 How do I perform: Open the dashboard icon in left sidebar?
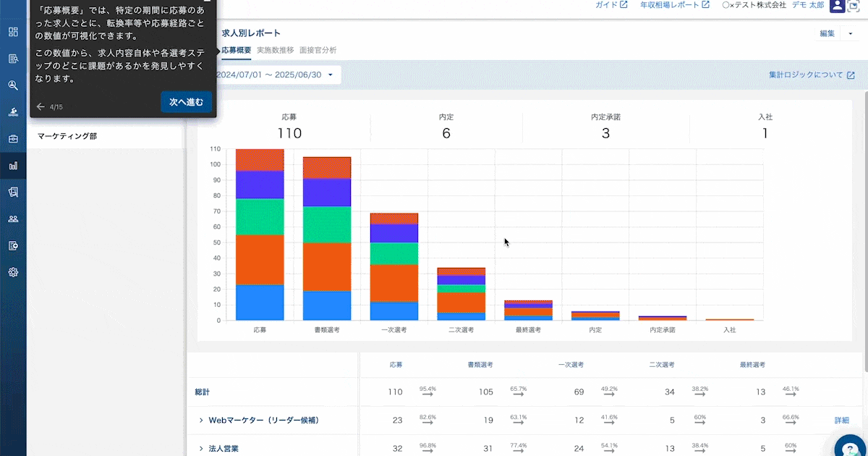(13, 32)
